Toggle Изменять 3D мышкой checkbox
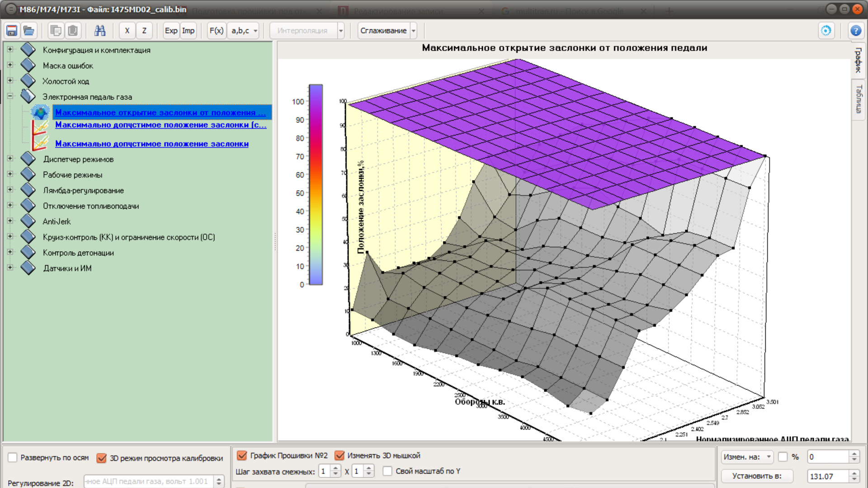Viewport: 868px width, 488px height. point(339,455)
